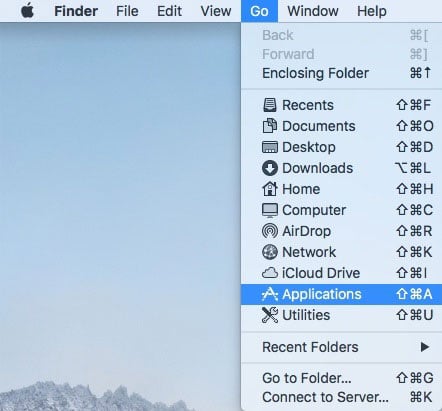Click the Downloads arrow circle icon
The width and height of the screenshot is (442, 411).
(x=270, y=168)
